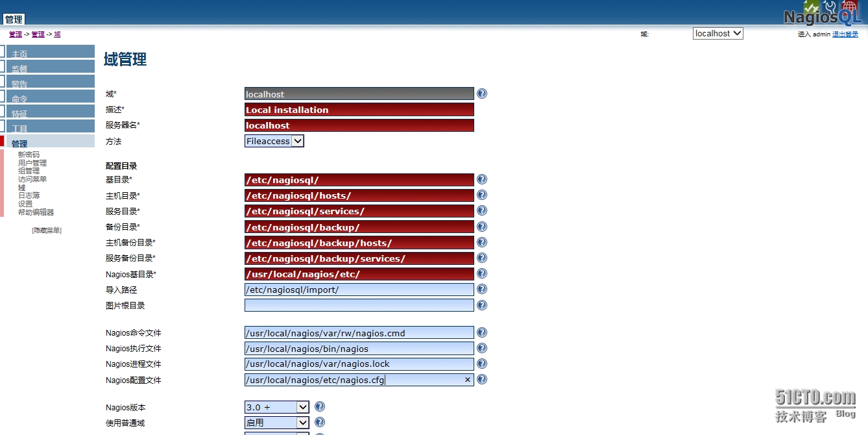
Task: Open 日志簿 submenu entry
Action: click(x=29, y=195)
